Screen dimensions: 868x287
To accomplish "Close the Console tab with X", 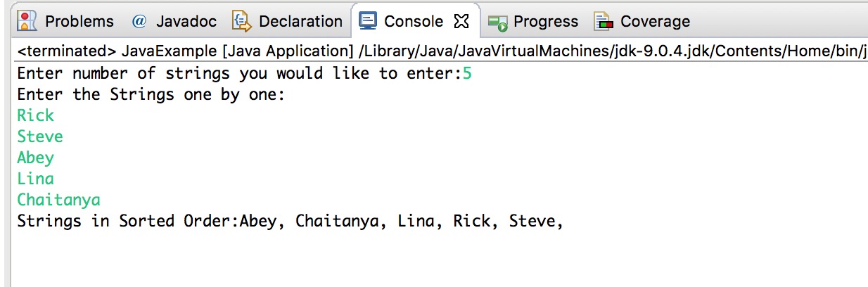I will point(461,22).
